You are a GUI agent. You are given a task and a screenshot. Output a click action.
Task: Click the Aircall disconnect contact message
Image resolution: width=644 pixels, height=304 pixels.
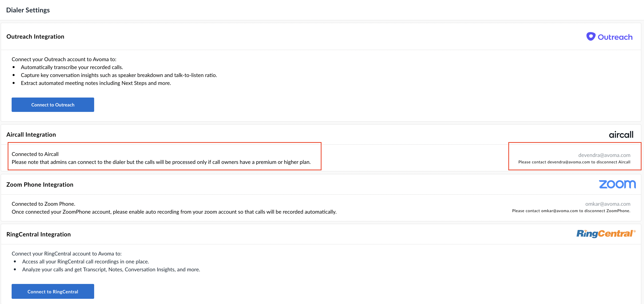pos(574,162)
